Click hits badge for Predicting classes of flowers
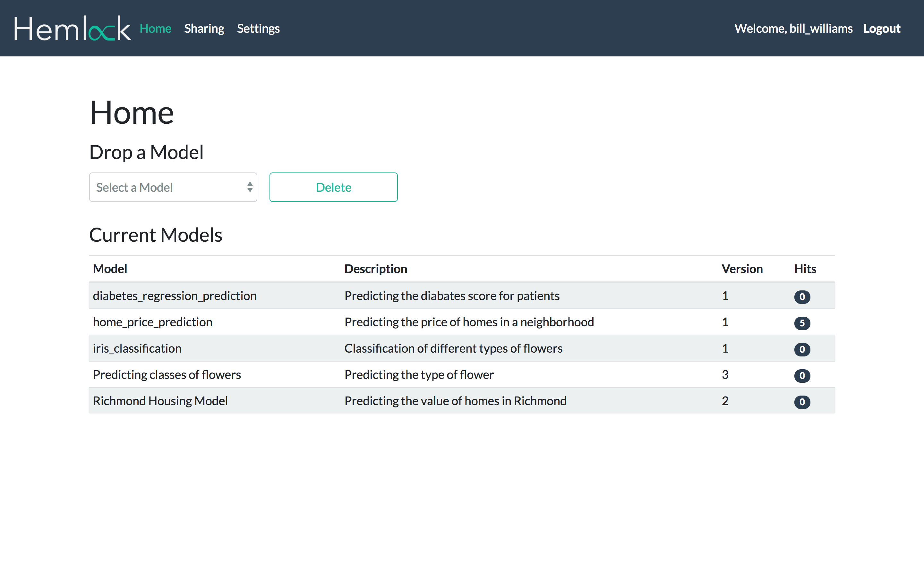Screen dimensions: 924x577 click(x=802, y=375)
